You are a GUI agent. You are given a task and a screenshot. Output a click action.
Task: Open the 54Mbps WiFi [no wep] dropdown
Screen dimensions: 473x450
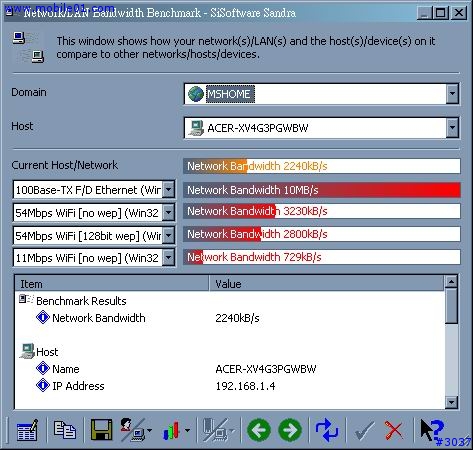click(x=169, y=212)
